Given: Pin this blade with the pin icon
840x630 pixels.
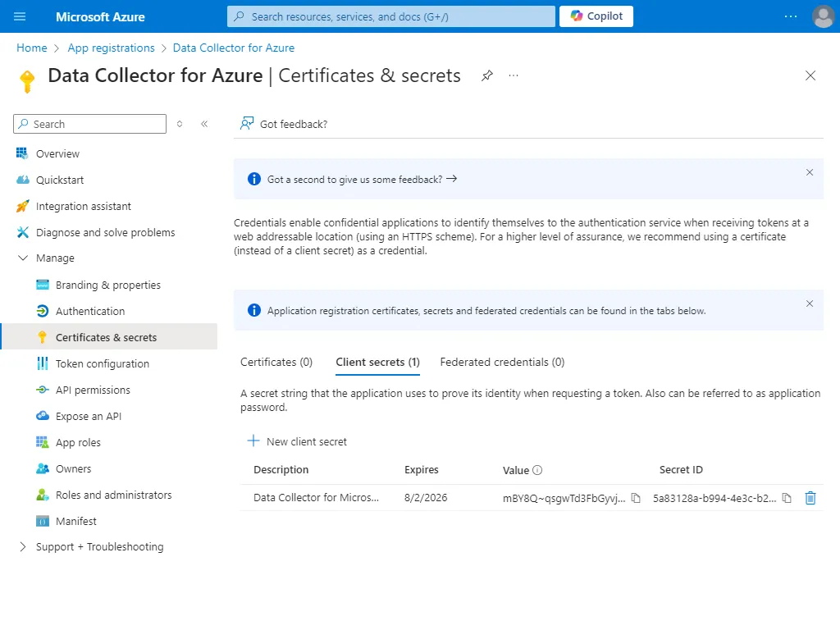Looking at the screenshot, I should [x=486, y=75].
